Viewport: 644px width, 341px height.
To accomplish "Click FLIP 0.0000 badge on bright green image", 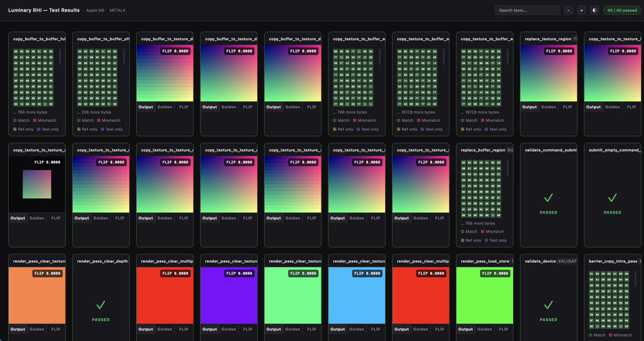I will 495,273.
